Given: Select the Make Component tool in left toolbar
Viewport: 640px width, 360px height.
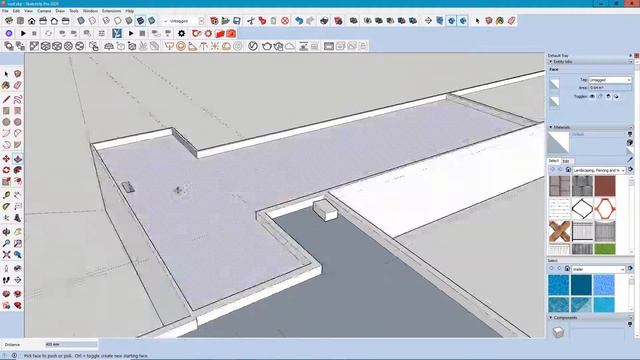Looking at the screenshot, I should coord(18,74).
